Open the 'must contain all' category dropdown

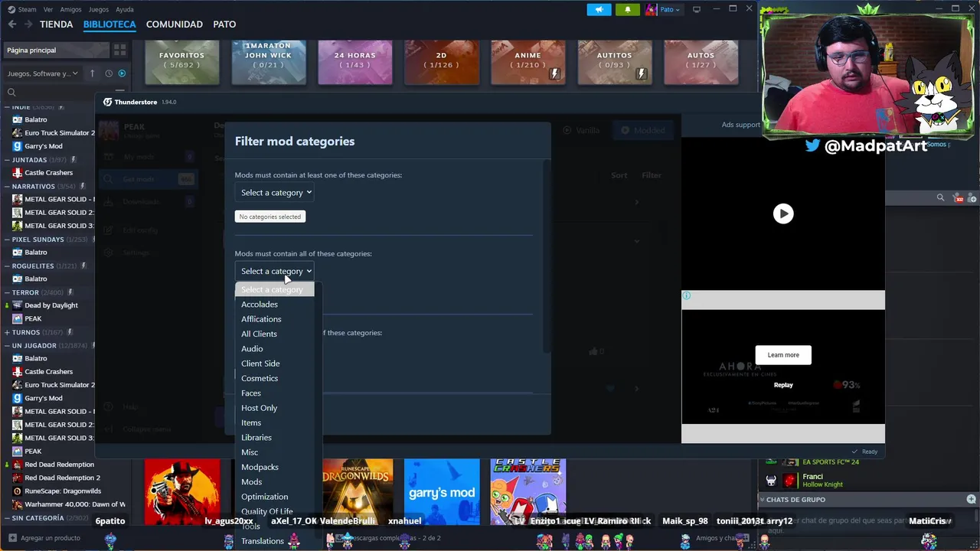(x=276, y=271)
